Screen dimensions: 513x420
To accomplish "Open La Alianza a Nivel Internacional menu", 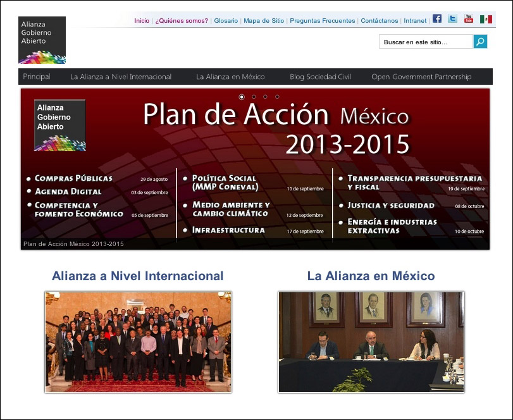I will [121, 77].
